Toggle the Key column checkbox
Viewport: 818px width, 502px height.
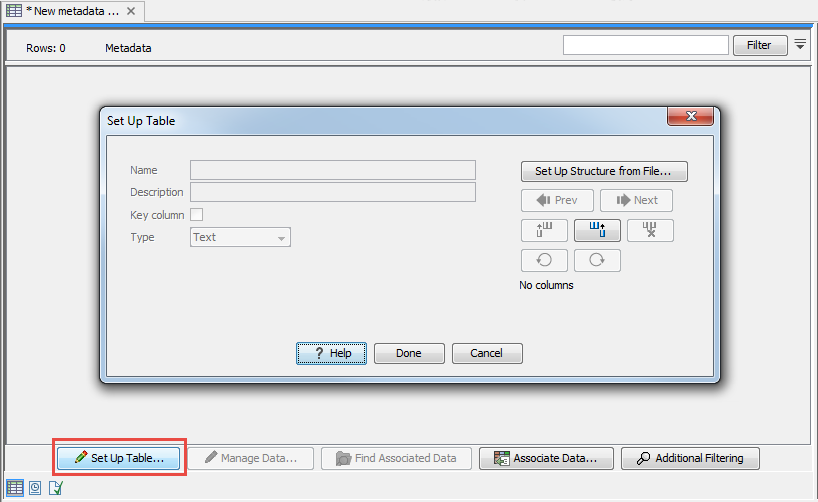point(197,214)
